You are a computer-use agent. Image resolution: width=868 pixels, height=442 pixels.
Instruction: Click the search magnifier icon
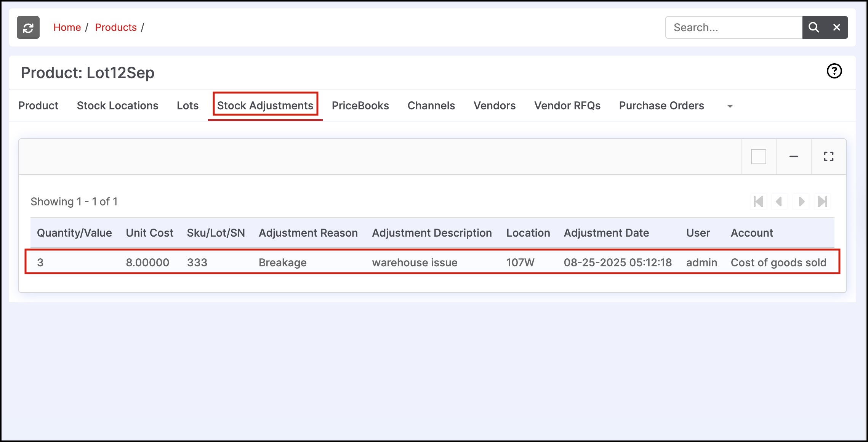[814, 27]
